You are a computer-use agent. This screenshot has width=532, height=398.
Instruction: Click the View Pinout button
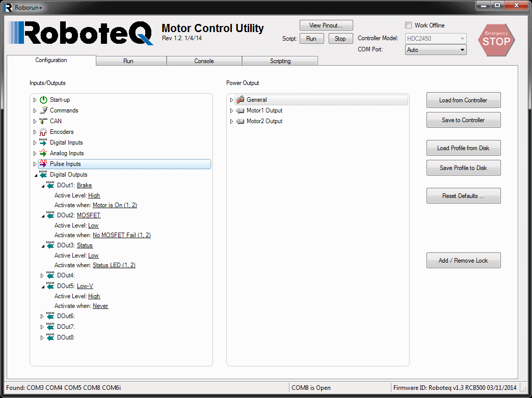click(326, 25)
